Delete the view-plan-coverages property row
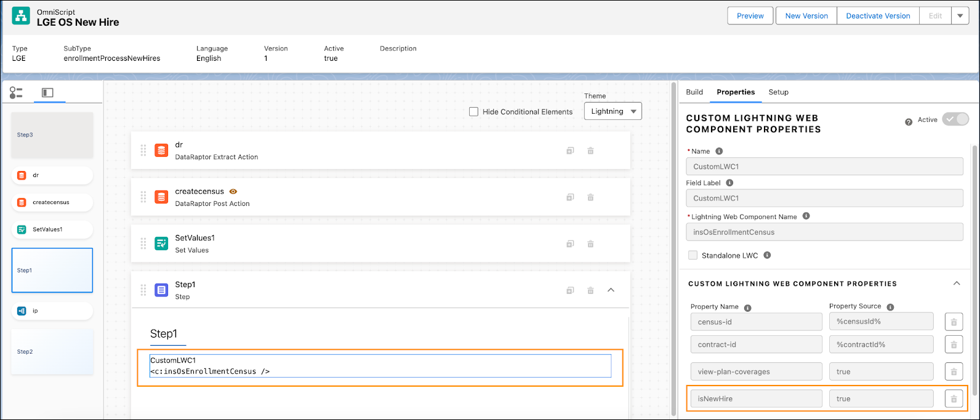 point(954,371)
